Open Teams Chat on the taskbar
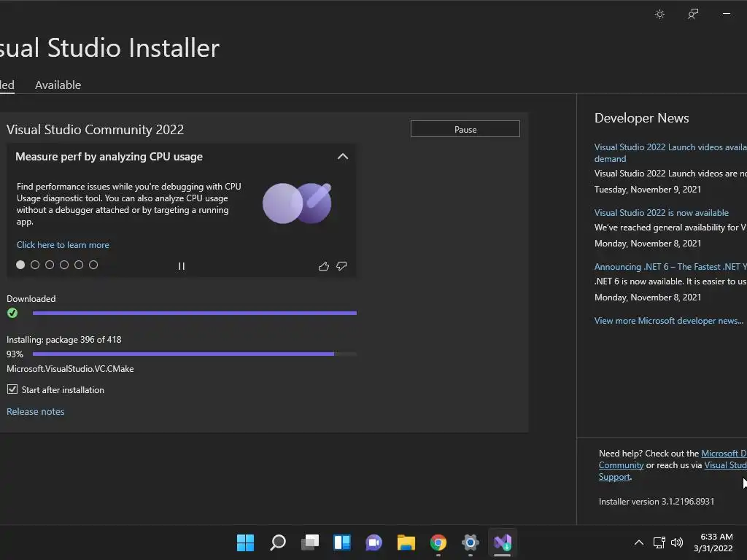The width and height of the screenshot is (747, 560). (x=374, y=542)
